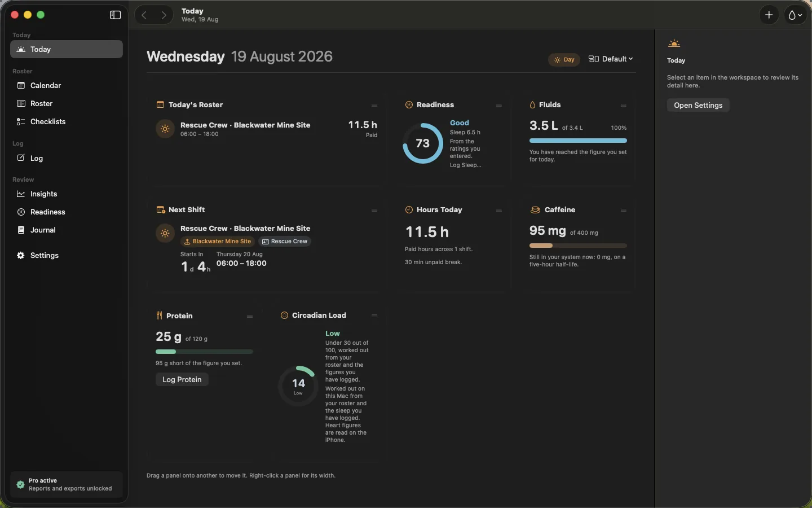Image resolution: width=812 pixels, height=508 pixels.
Task: Click the Caffeine cup icon
Action: [x=535, y=210]
